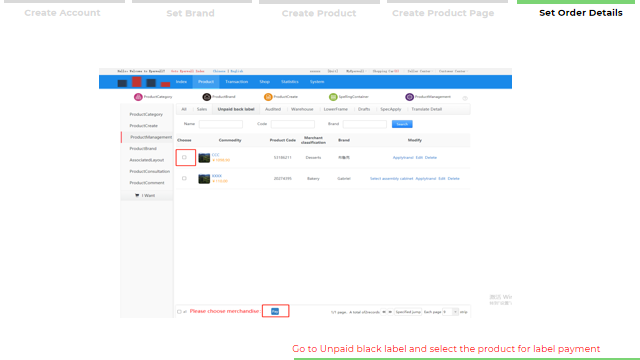Switch language to English link
The image size is (640, 360).
pyautogui.click(x=237, y=71)
